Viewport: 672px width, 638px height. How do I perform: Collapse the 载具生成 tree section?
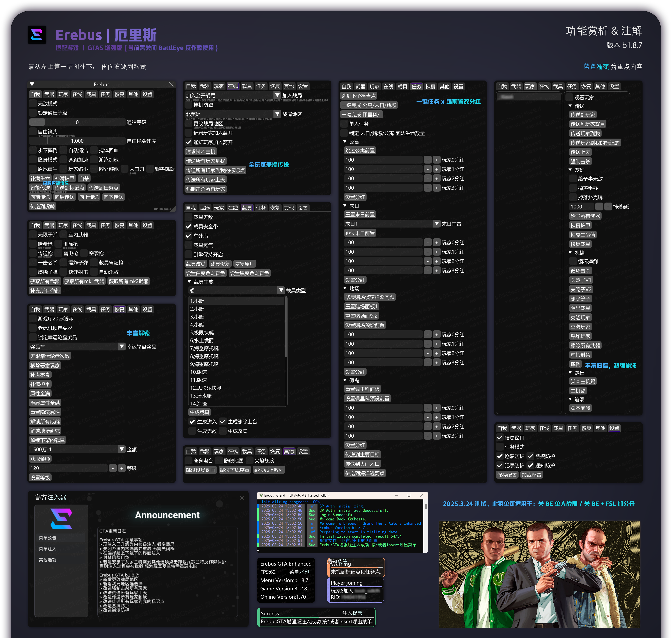click(x=189, y=282)
